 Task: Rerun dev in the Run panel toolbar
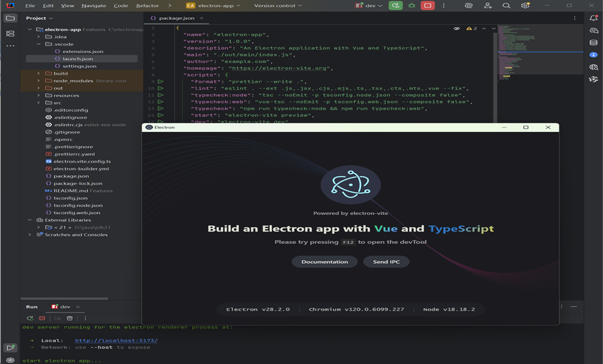[x=30, y=318]
